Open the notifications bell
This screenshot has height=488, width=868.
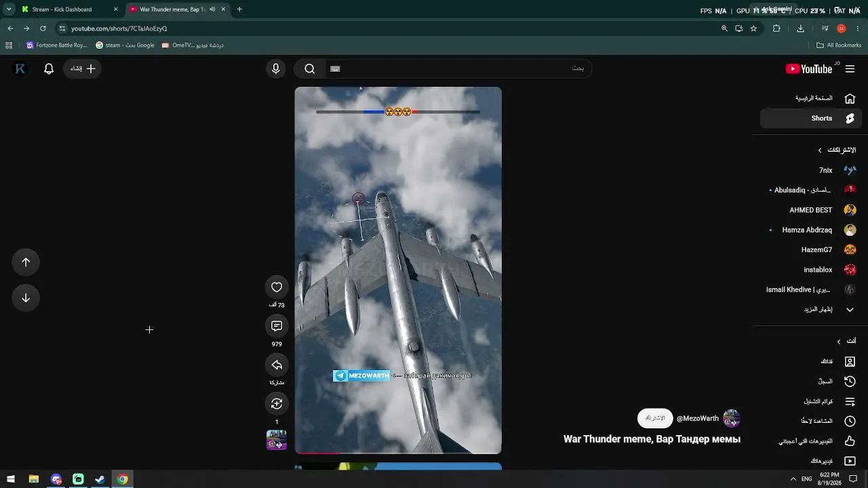[x=49, y=68]
